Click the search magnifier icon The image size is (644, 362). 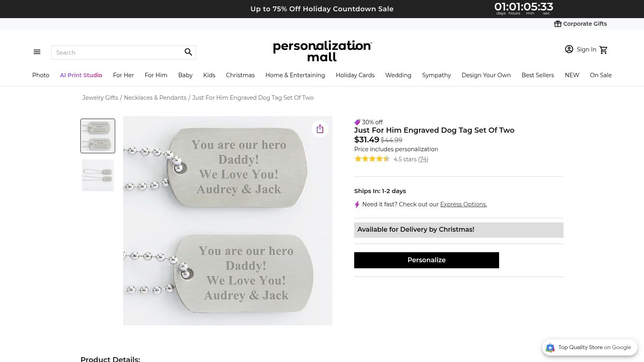coord(188,52)
